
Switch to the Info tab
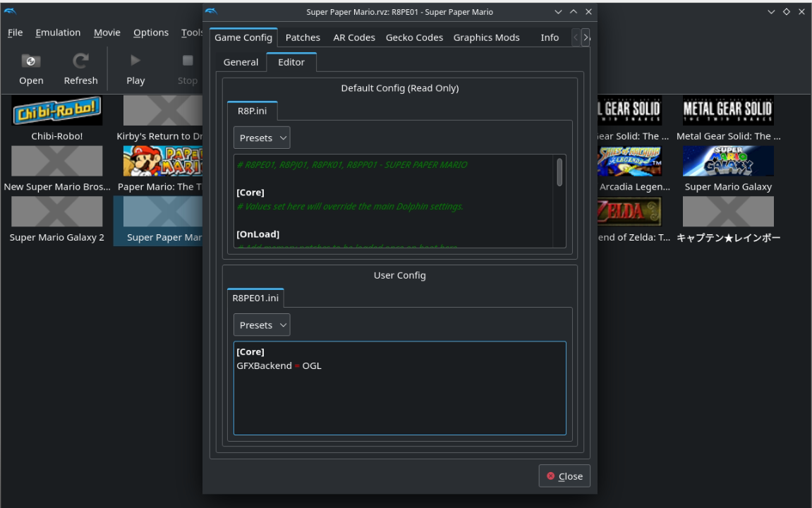550,37
